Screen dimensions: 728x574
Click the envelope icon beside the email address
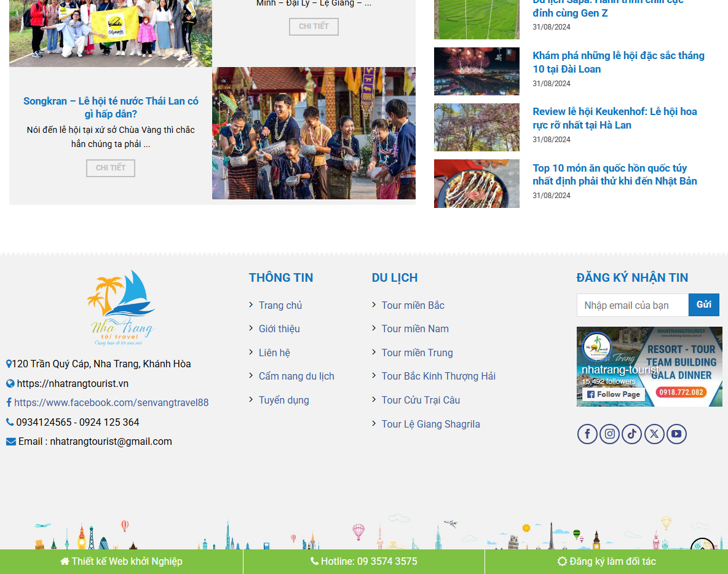coord(10,441)
